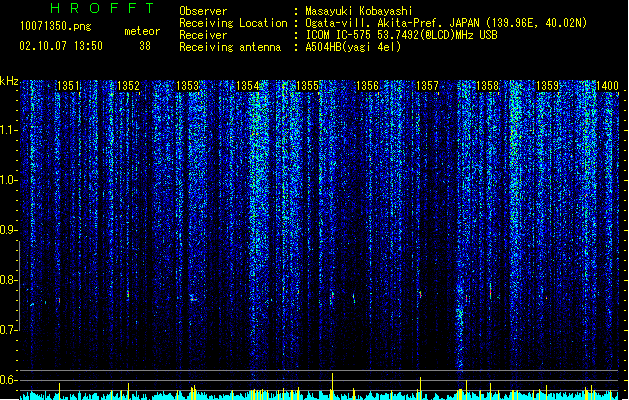The height and width of the screenshot is (400, 629).
Task: Click the 0.8 kHz axis label
Action: pyautogui.click(x=8, y=280)
